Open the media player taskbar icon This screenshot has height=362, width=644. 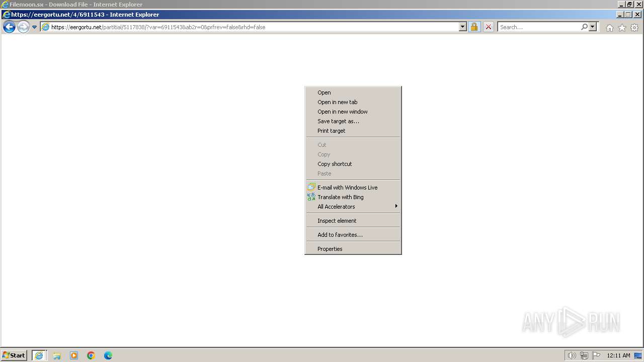click(74, 355)
